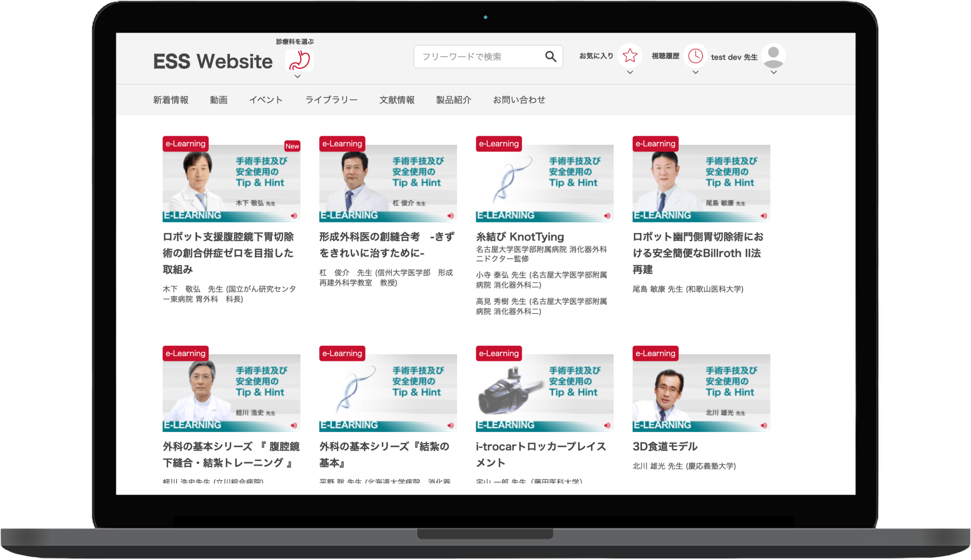Go to the 動画 menu item
Image resolution: width=971 pixels, height=560 pixels.
(x=218, y=100)
